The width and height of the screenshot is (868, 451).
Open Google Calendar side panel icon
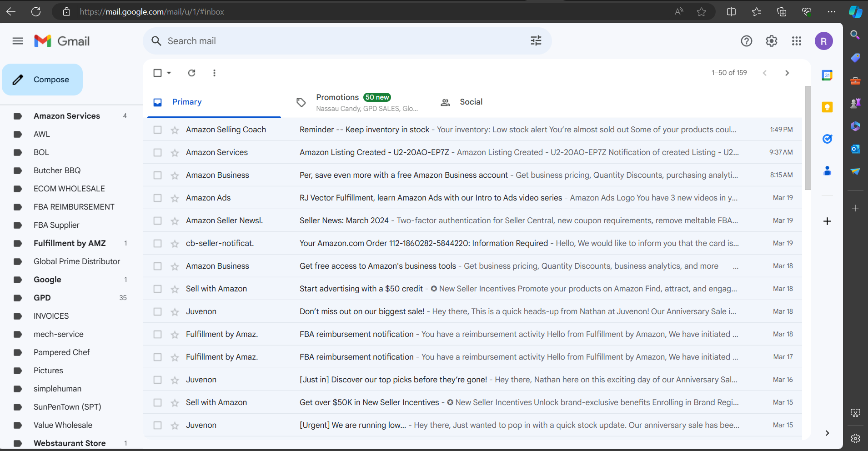827,75
